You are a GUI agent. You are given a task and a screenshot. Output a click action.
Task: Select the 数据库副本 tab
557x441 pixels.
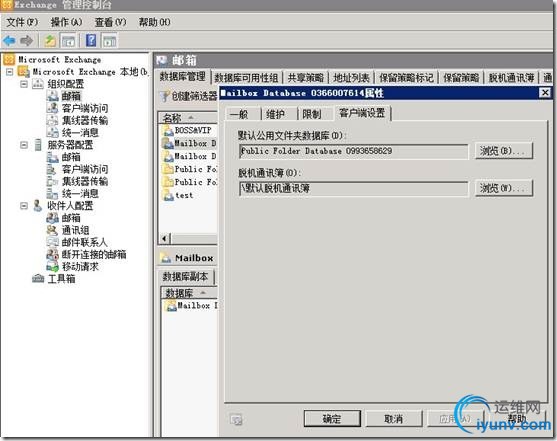185,276
